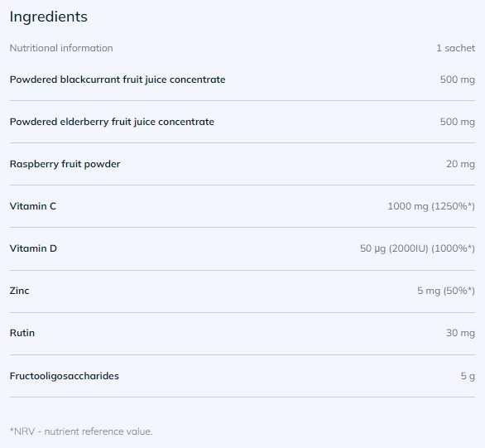Screen dimensions: 485x448
Task: Select the Vitamin C ingredient name
Action: click(x=33, y=206)
